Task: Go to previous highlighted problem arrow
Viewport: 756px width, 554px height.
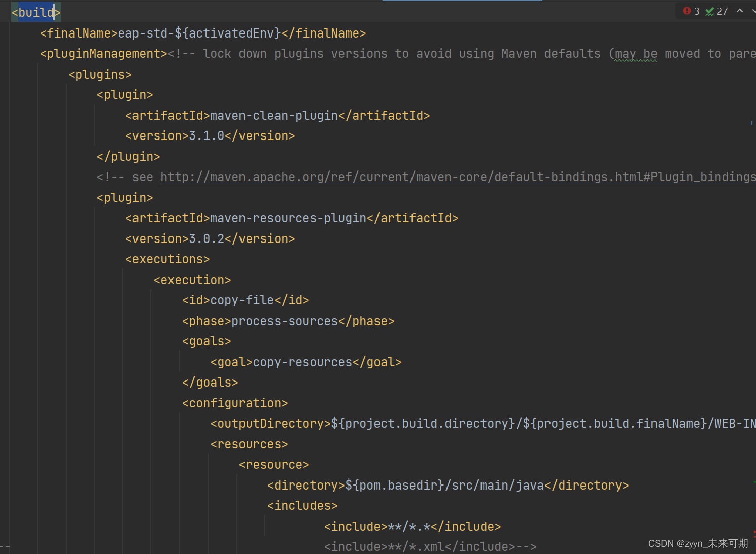Action: [740, 11]
